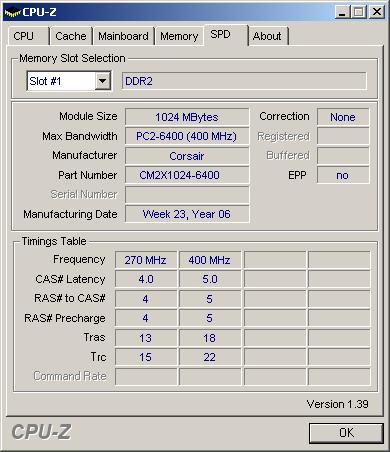This screenshot has width=390, height=452.
Task: Click the greyed Command Rate label
Action: tap(70, 376)
